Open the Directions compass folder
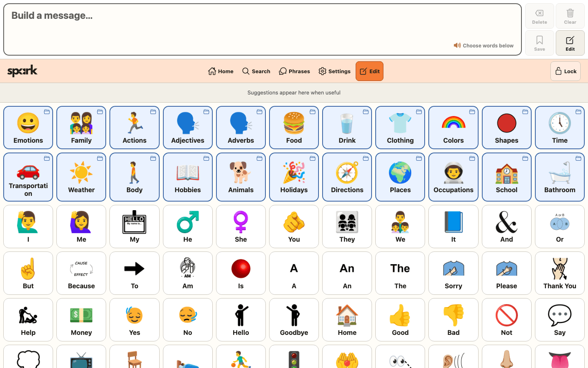Image resolution: width=588 pixels, height=368 pixels. [347, 177]
